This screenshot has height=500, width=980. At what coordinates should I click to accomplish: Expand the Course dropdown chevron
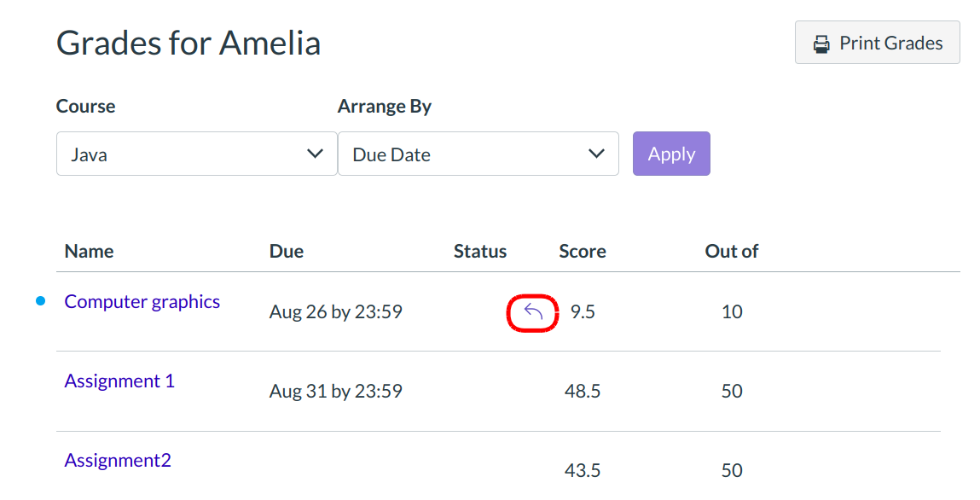[x=315, y=154]
